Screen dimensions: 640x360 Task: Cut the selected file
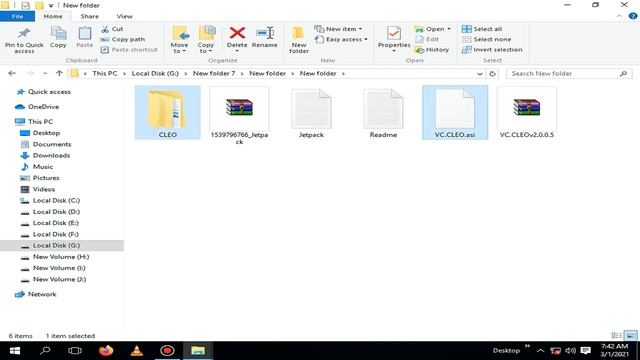(x=112, y=29)
